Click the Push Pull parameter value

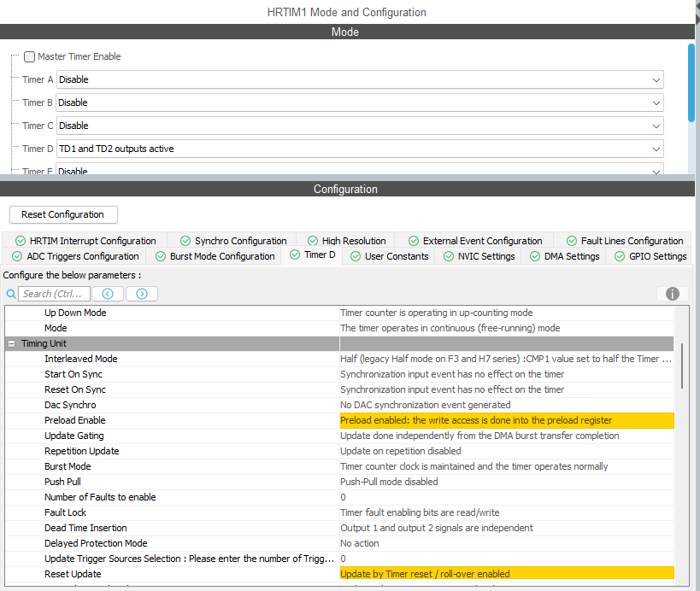(507, 483)
